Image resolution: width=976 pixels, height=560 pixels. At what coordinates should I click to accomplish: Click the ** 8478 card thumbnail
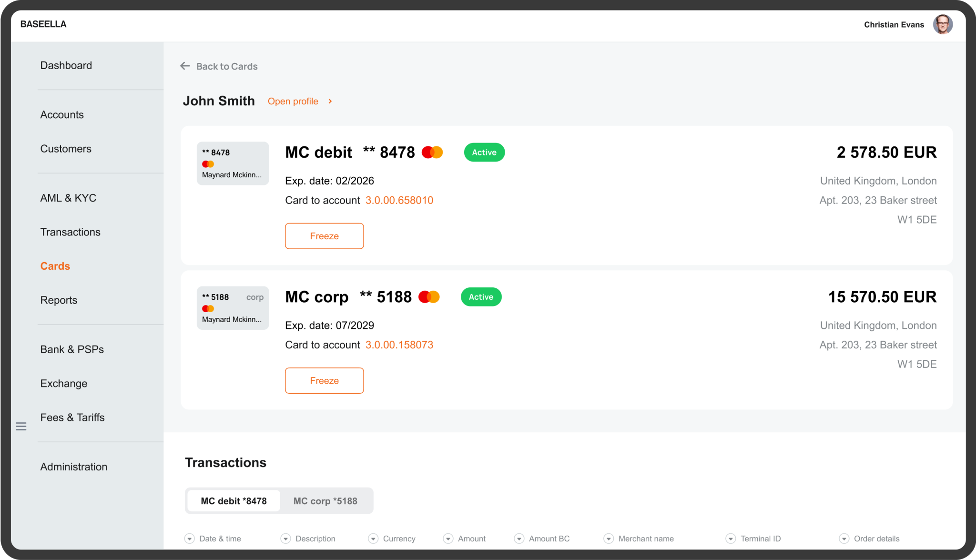(x=233, y=163)
